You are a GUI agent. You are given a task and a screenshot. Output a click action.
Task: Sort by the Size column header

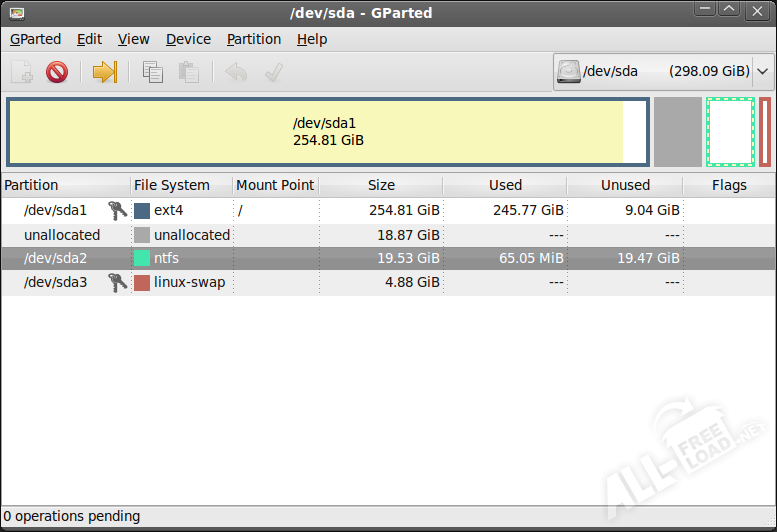381,185
